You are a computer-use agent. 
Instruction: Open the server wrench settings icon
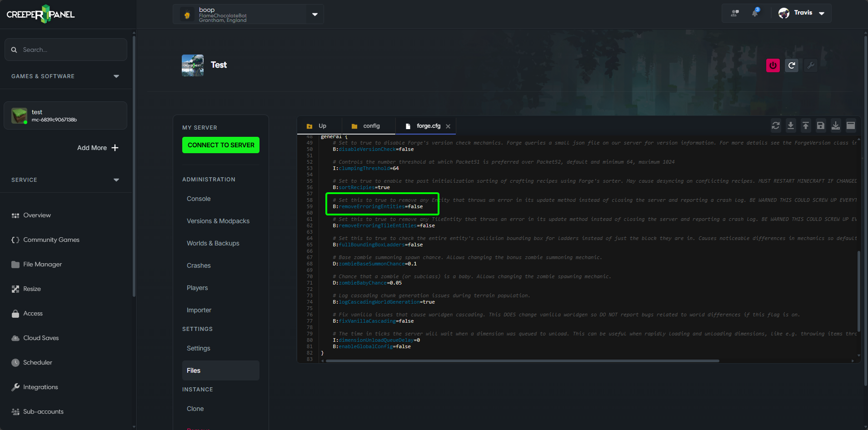pyautogui.click(x=811, y=65)
